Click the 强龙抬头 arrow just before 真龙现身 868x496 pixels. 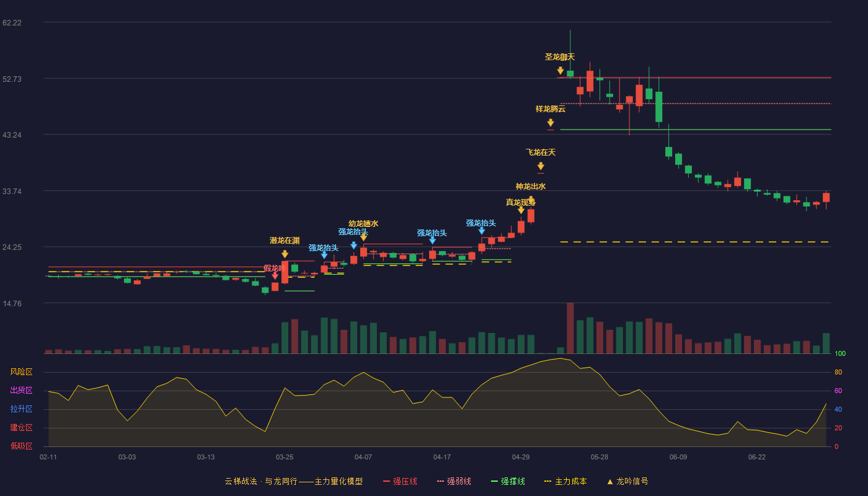[x=482, y=231]
